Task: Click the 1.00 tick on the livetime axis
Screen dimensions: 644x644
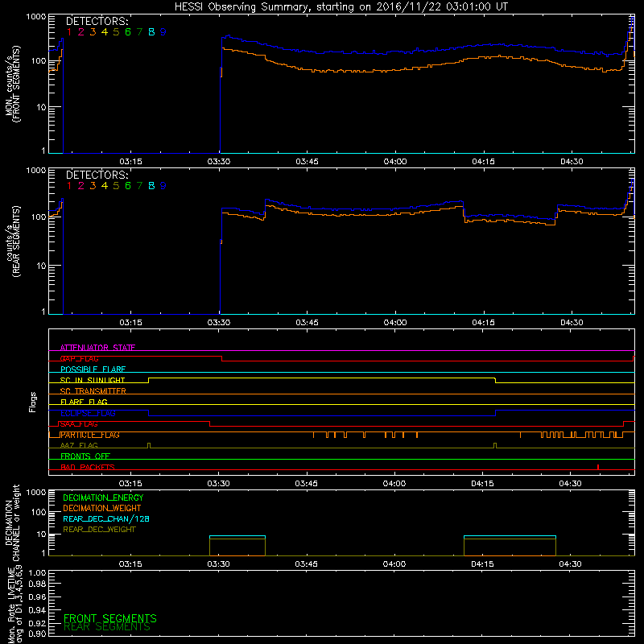Action: pos(37,573)
